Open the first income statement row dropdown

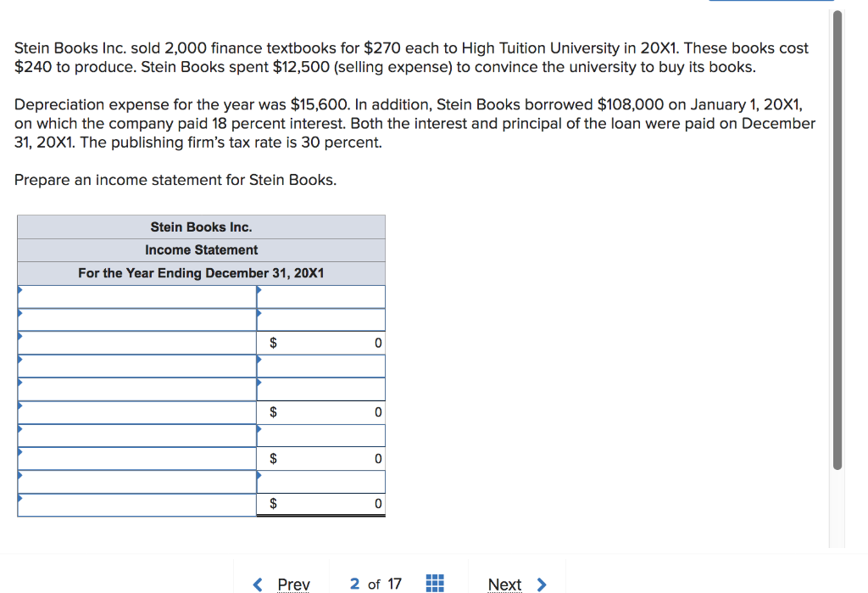[136, 296]
